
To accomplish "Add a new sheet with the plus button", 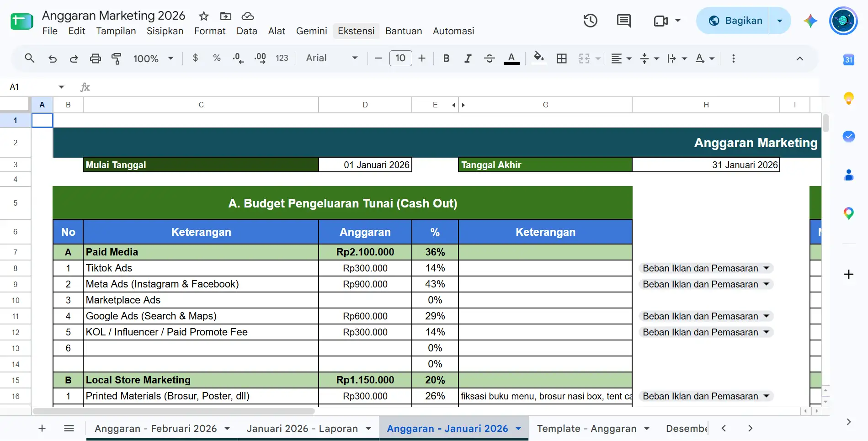I will click(42, 428).
